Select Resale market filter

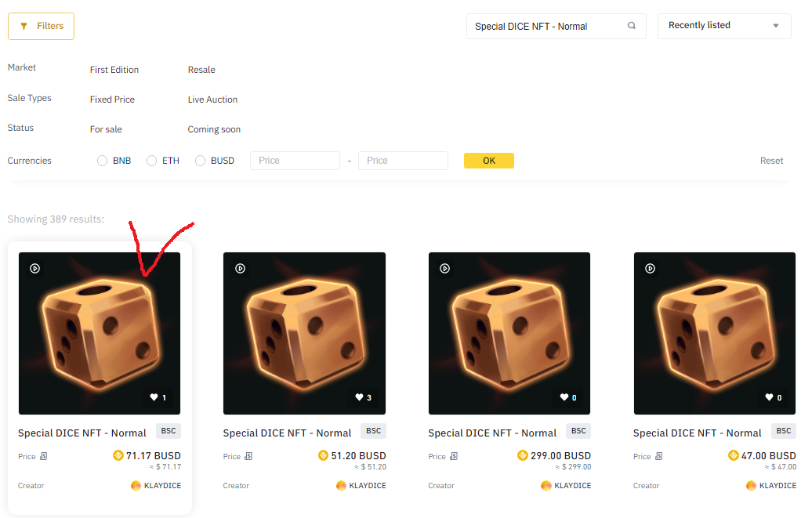[201, 70]
